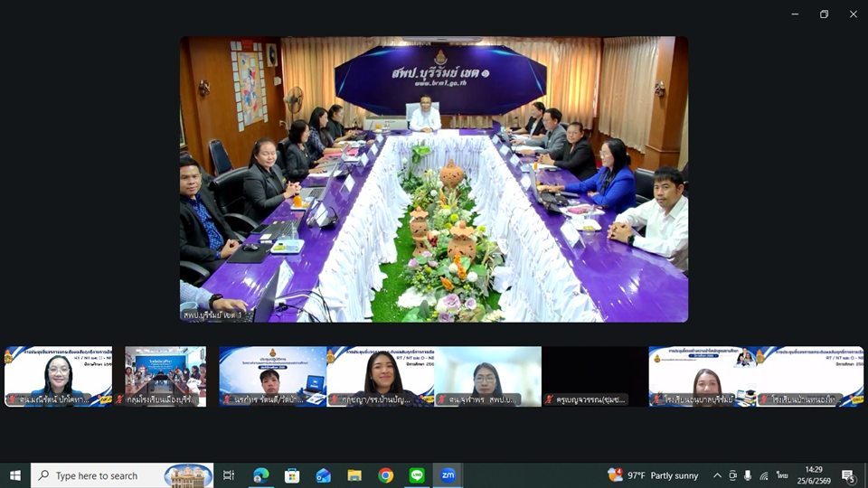Click muted mic icon on 'นรากร รัตนดี' tile

[x=227, y=399]
